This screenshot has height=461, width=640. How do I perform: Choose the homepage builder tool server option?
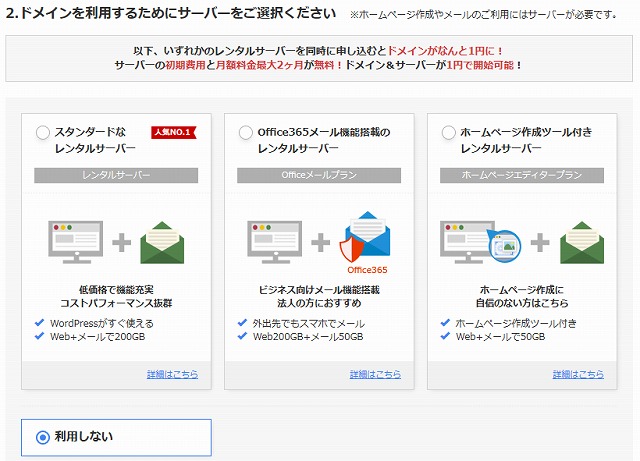tap(449, 133)
